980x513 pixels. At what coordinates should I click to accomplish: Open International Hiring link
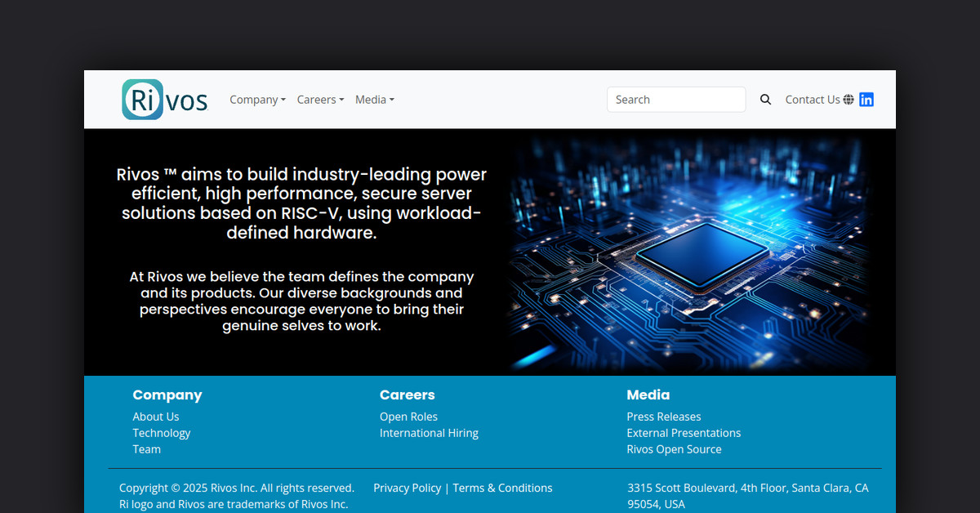[429, 433]
